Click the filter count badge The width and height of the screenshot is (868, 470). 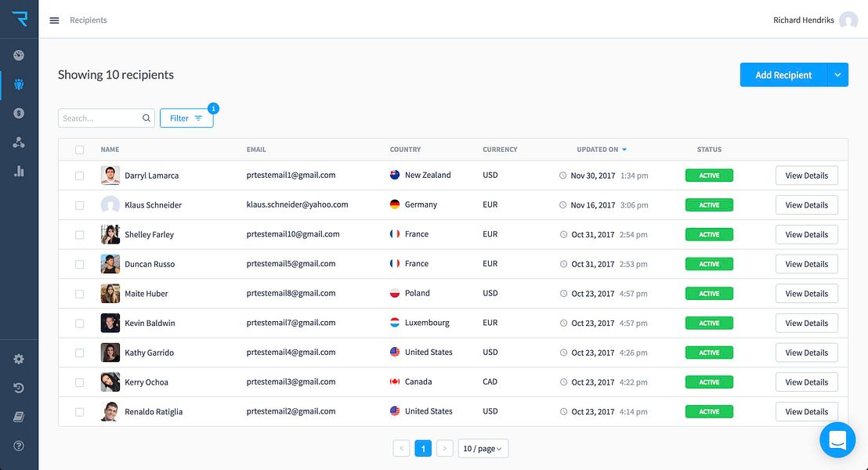(213, 109)
